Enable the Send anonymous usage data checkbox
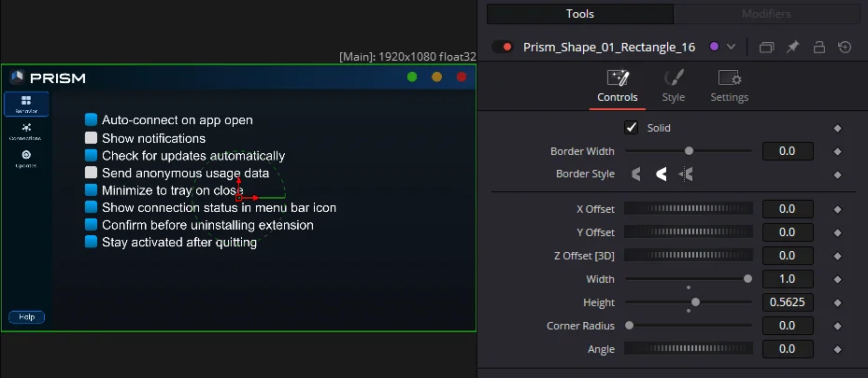 91,173
